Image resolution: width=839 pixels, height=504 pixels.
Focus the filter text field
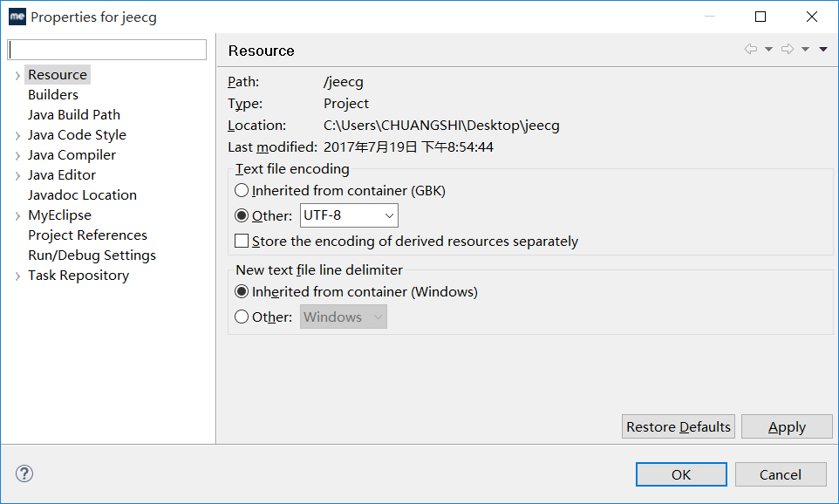(107, 50)
